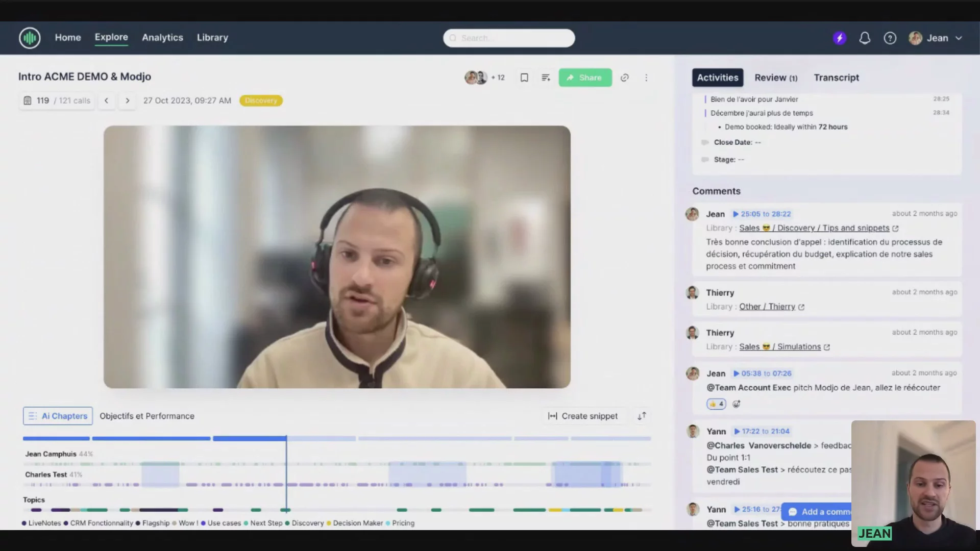Go to the next call
Screen dimensions: 980x551
click(x=128, y=101)
